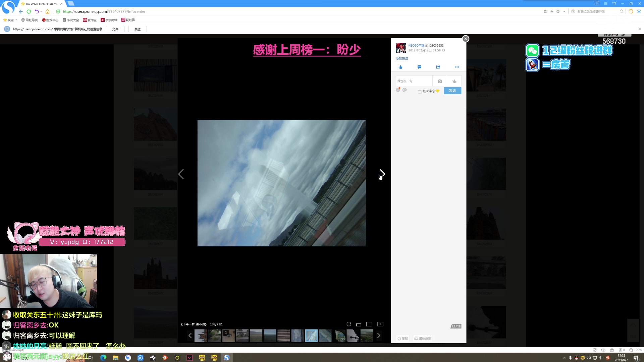This screenshot has width=644, height=362.
Task: Open Sogou browser icon in taskbar
Action: (227, 358)
